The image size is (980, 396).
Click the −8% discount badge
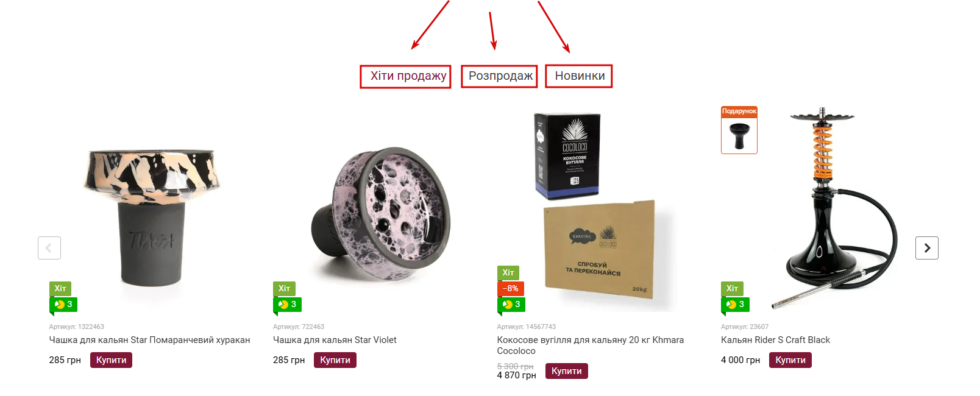[x=511, y=289]
